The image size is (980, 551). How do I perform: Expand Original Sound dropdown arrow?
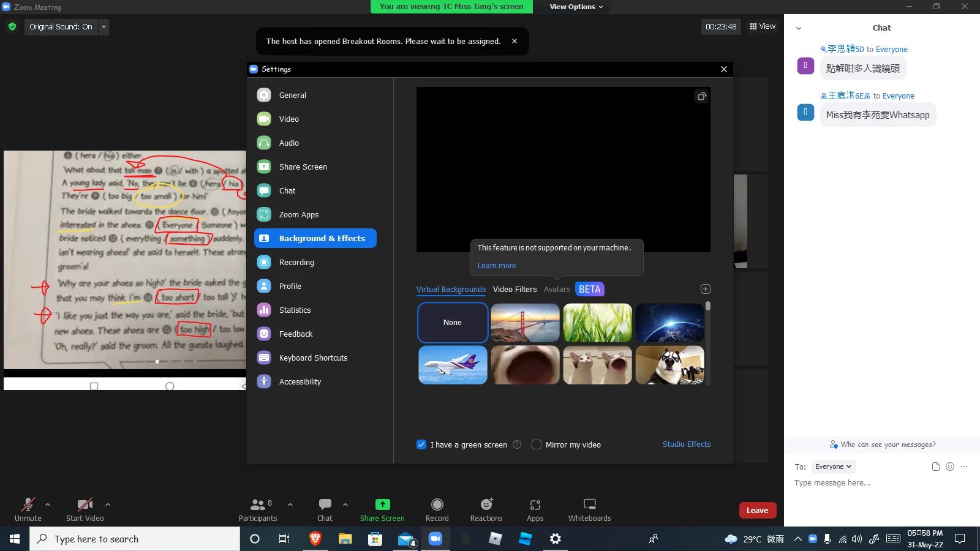coord(104,27)
